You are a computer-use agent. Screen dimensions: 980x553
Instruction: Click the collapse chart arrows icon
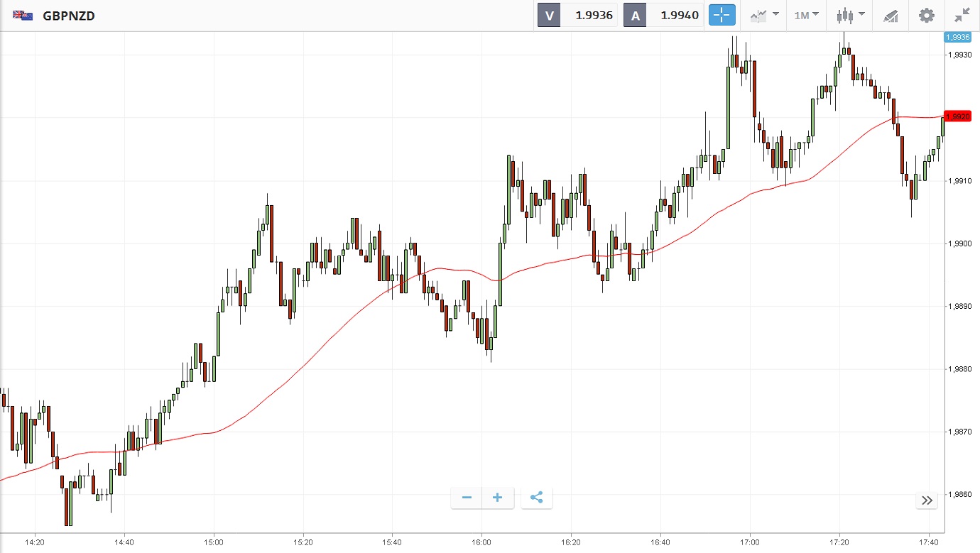[962, 15]
